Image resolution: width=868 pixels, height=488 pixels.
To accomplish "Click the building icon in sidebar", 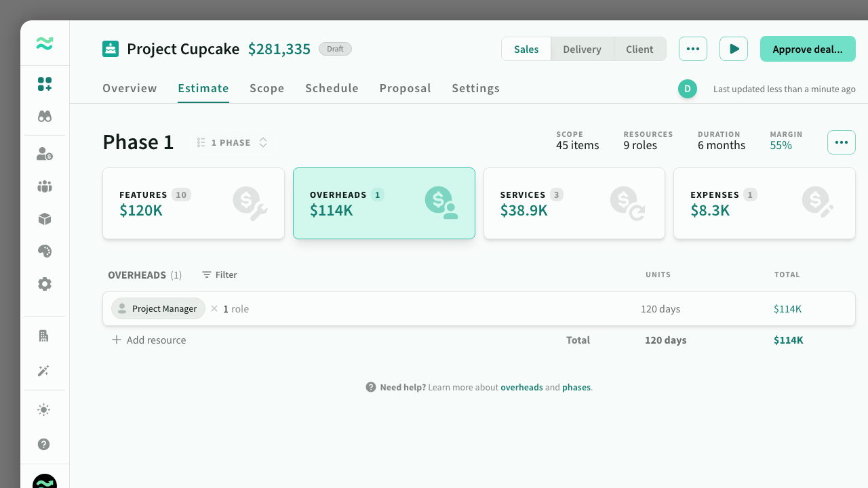I will tap(45, 336).
